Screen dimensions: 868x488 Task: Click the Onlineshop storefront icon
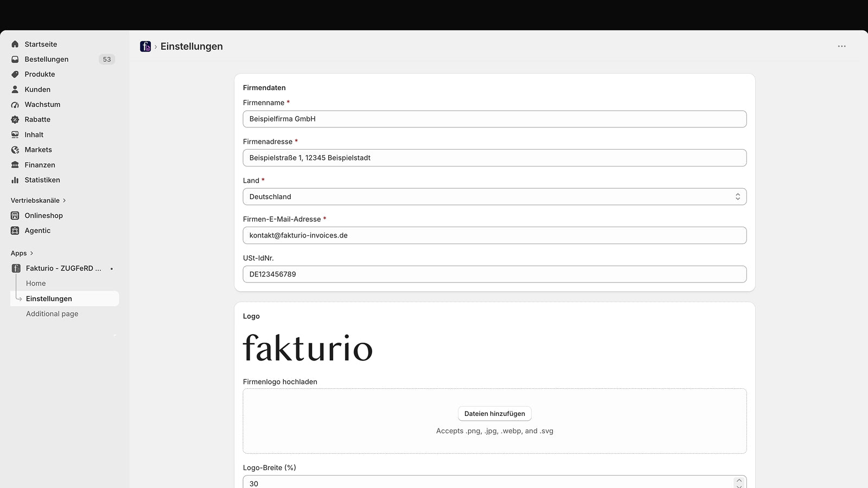pyautogui.click(x=15, y=216)
